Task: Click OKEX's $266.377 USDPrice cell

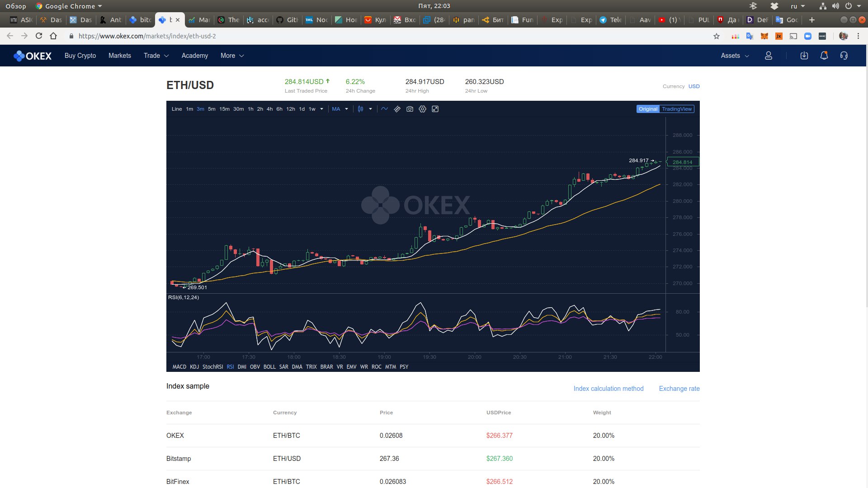Action: pyautogui.click(x=499, y=436)
